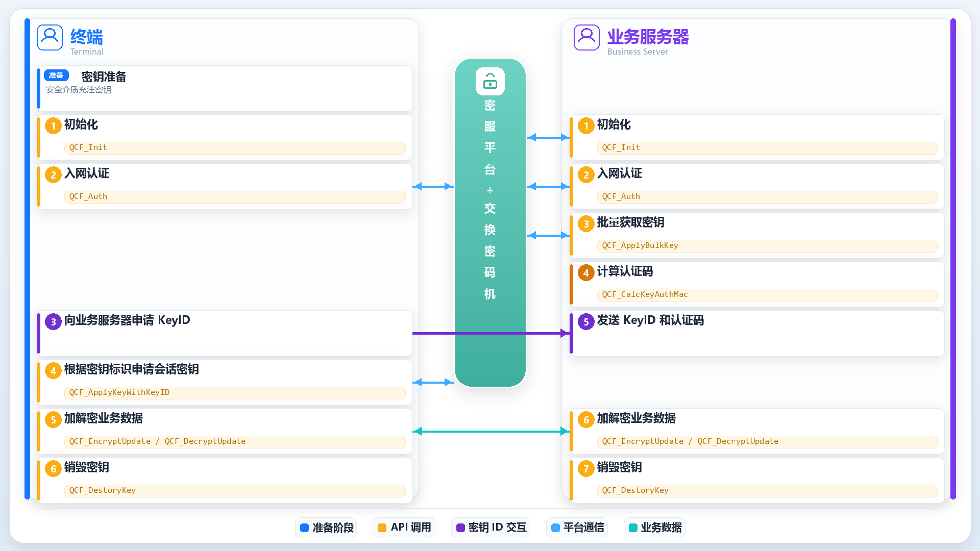
Task: Click the 终端 heading
Action: (87, 37)
